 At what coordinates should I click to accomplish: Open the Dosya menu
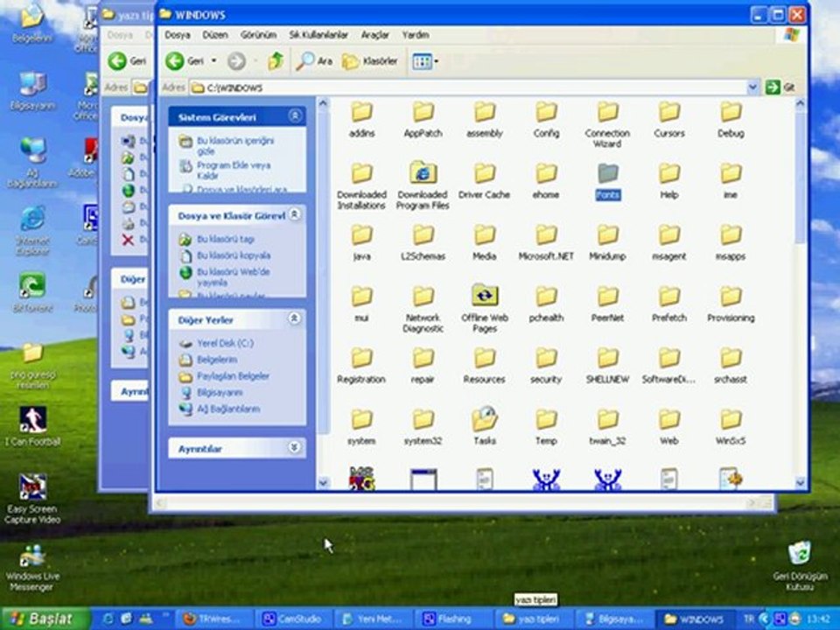[178, 35]
